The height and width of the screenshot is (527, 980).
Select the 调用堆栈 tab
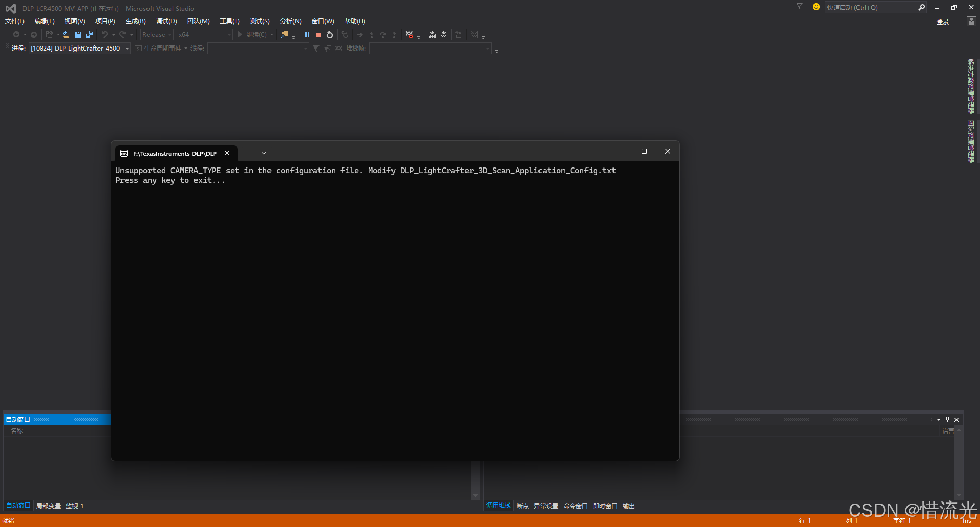point(498,506)
